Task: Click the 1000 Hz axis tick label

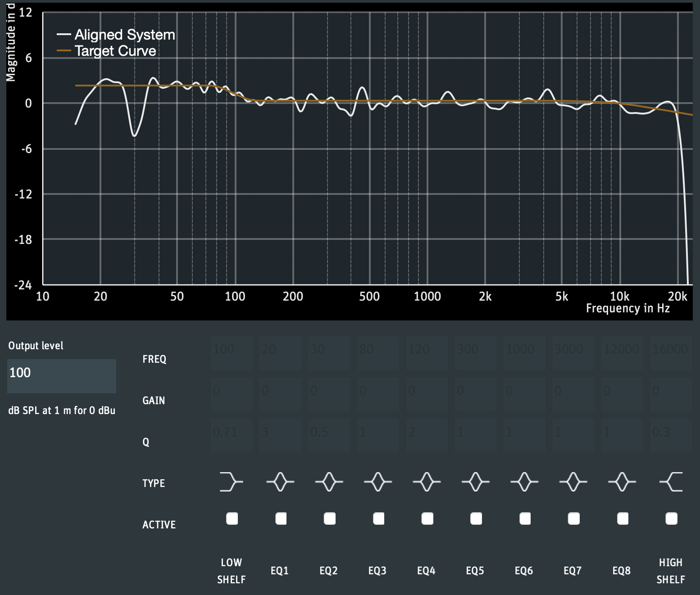Action: [x=427, y=296]
